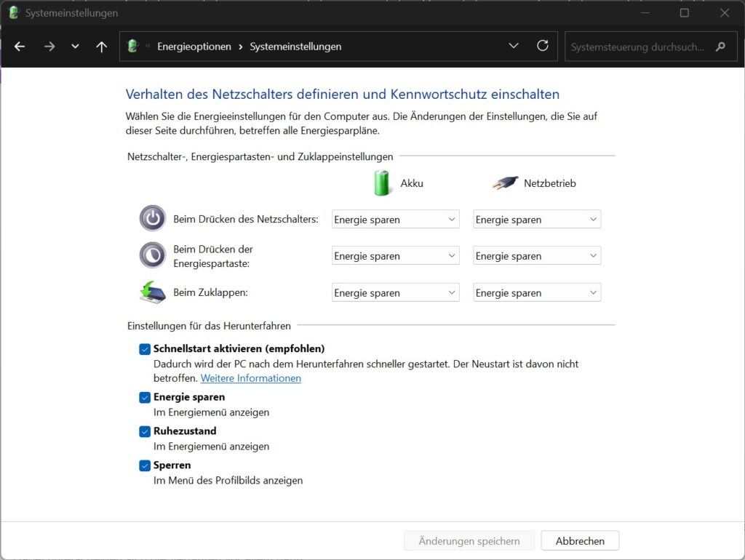Viewport: 745px width, 560px height.
Task: Close the Systemeinstellungen window
Action: click(x=725, y=13)
